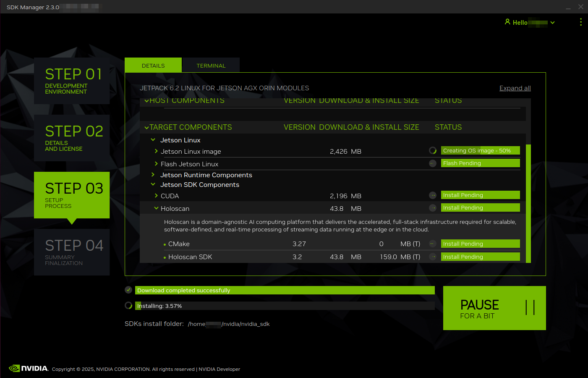
Task: Click pending status icon for Holoscan SDK
Action: 433,257
